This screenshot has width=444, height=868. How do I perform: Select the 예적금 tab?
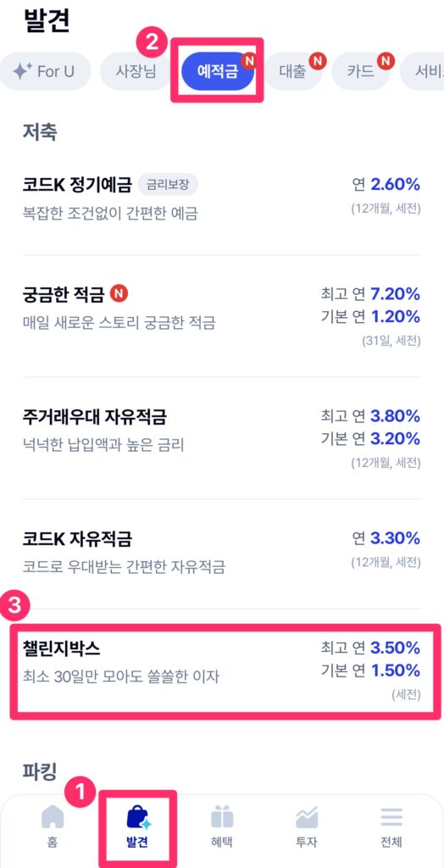click(218, 71)
